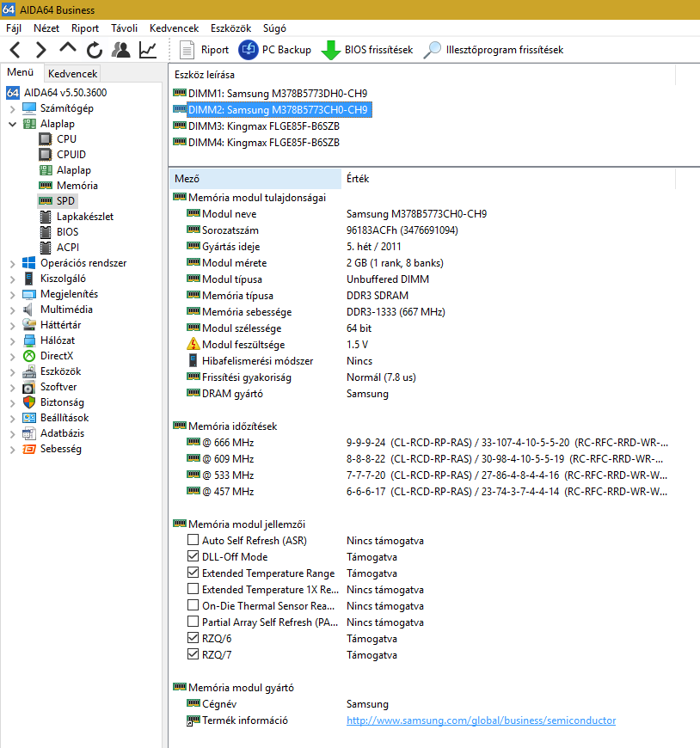
Task: Toggle the RZQ/7 checkbox
Action: click(193, 654)
